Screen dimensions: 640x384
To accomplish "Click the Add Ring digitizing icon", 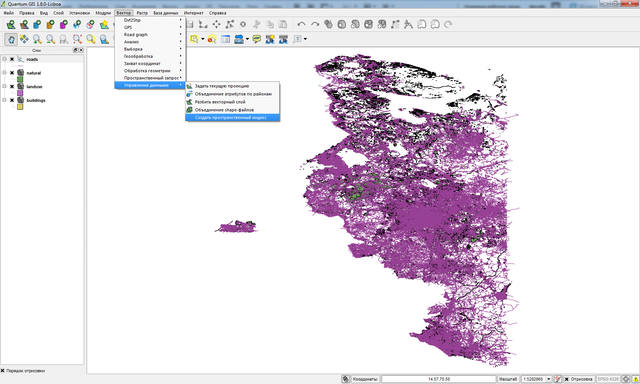I will pyautogui.click(x=342, y=24).
